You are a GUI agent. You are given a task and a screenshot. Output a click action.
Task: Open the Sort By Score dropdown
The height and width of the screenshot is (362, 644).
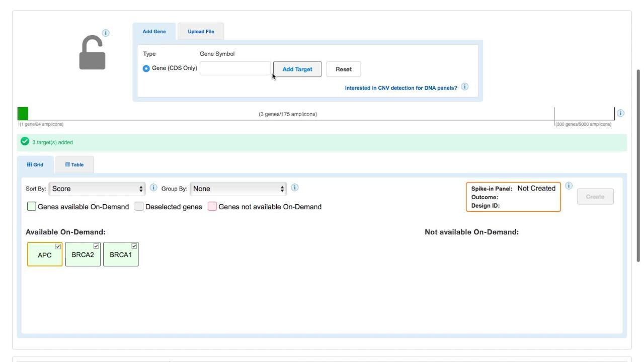point(97,189)
